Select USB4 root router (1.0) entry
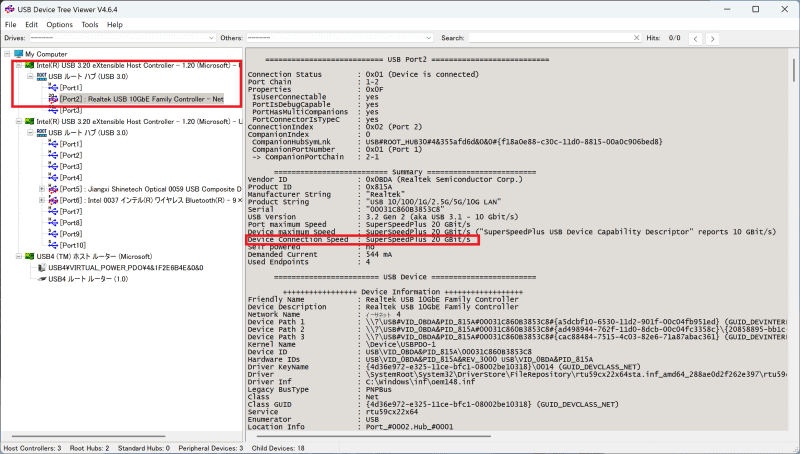 (x=88, y=279)
